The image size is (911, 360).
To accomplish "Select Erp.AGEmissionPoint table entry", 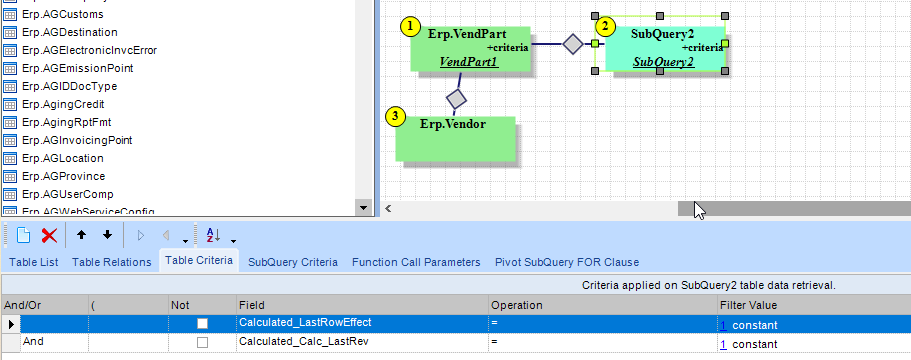I will [78, 68].
